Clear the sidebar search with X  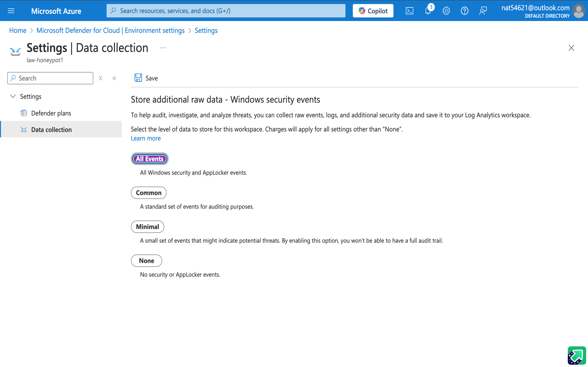[x=101, y=78]
